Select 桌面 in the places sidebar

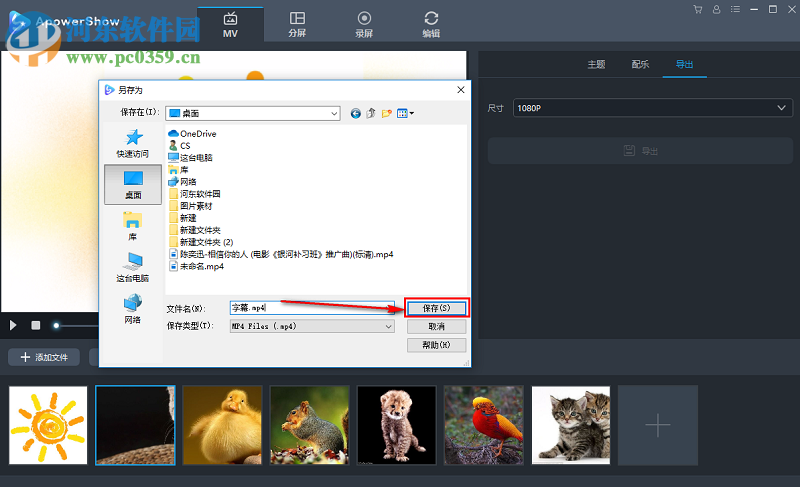[x=133, y=185]
